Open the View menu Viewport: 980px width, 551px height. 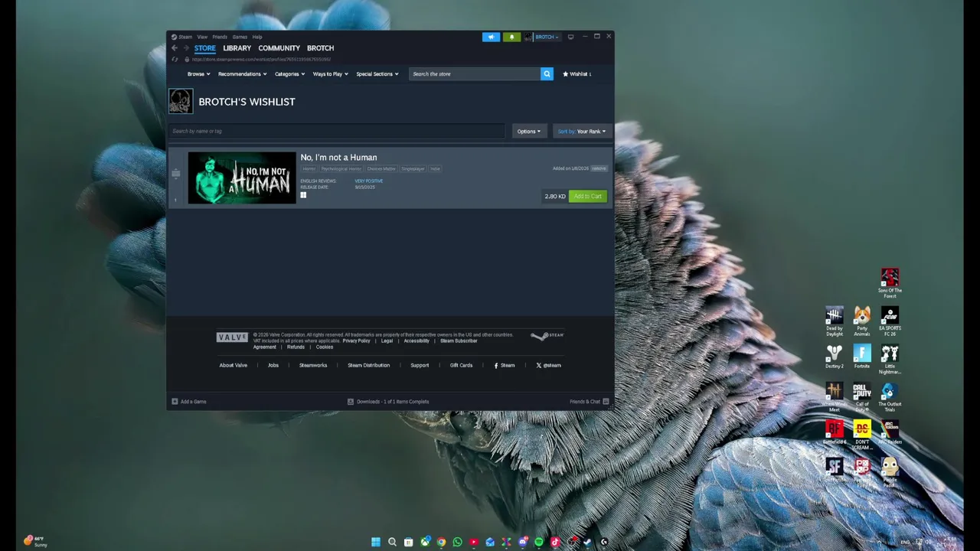point(202,37)
